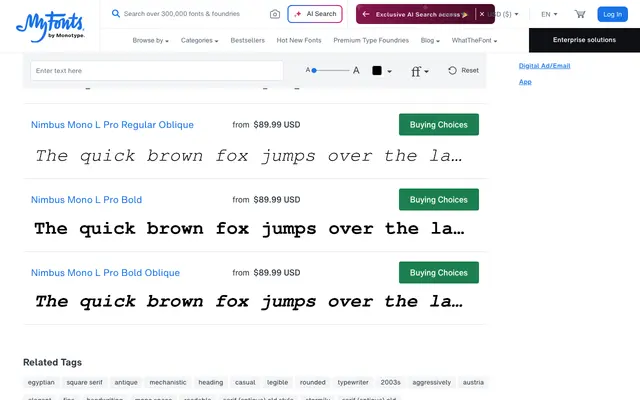Viewport: 640px width, 400px height.
Task: Go to Hot New Fonts
Action: 299,40
